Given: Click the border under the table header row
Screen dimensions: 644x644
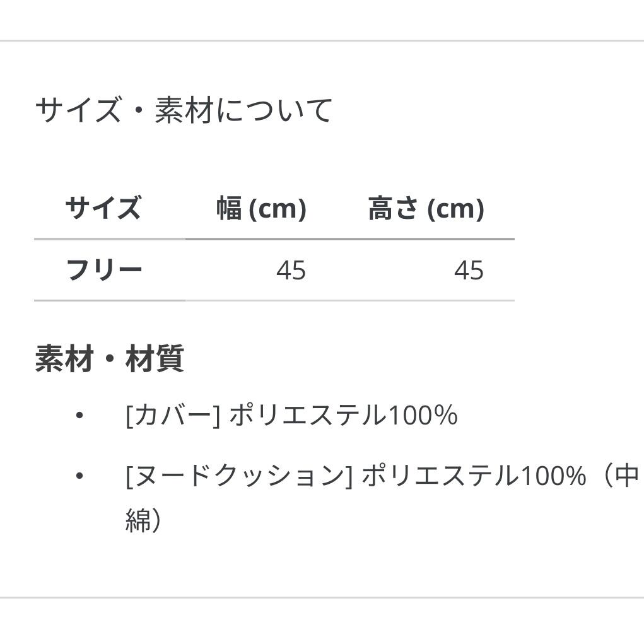Looking at the screenshot, I should click(x=274, y=240).
